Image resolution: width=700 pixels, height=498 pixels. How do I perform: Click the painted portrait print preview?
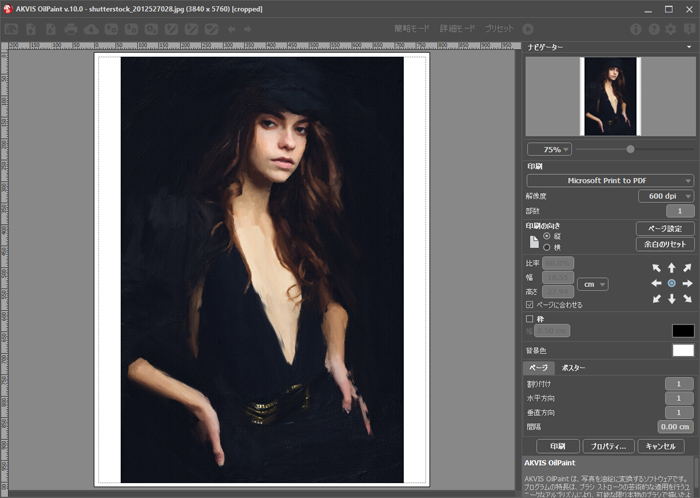point(262,270)
